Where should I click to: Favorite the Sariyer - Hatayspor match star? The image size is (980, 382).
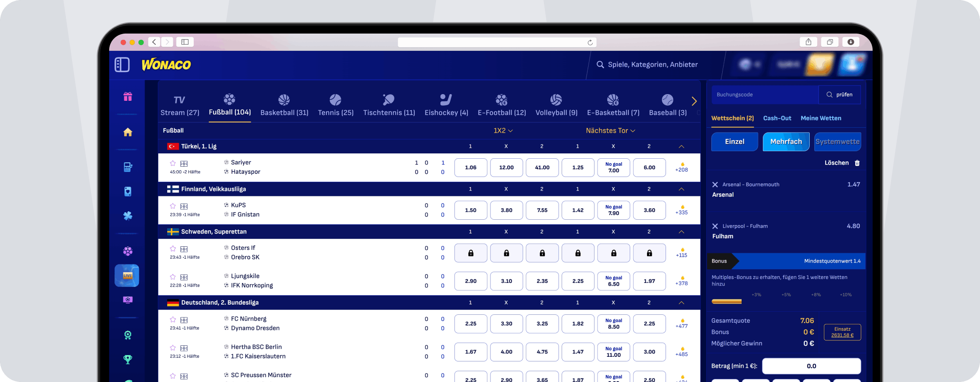coord(173,163)
